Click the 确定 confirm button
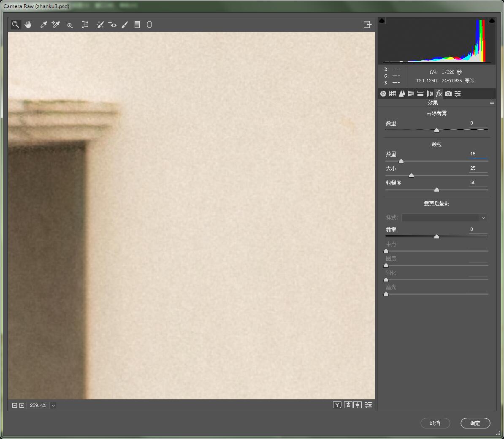Viewport: 504px width, 439px height. (x=475, y=423)
